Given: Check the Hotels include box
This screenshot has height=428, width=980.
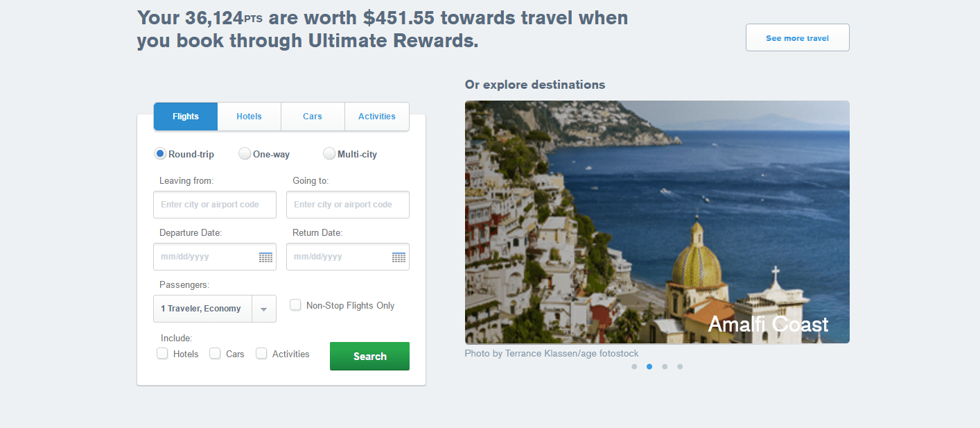Looking at the screenshot, I should [161, 353].
